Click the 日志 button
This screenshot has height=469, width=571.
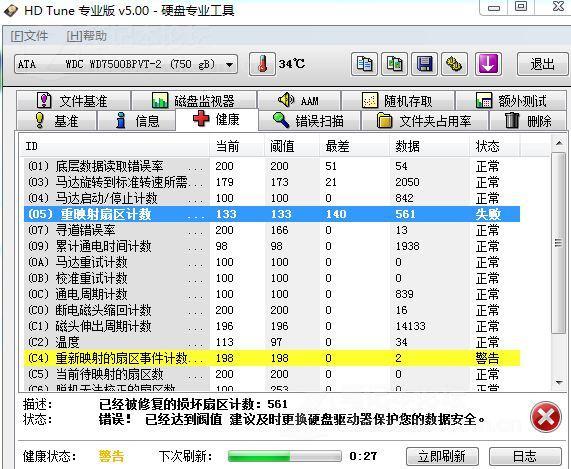click(525, 456)
